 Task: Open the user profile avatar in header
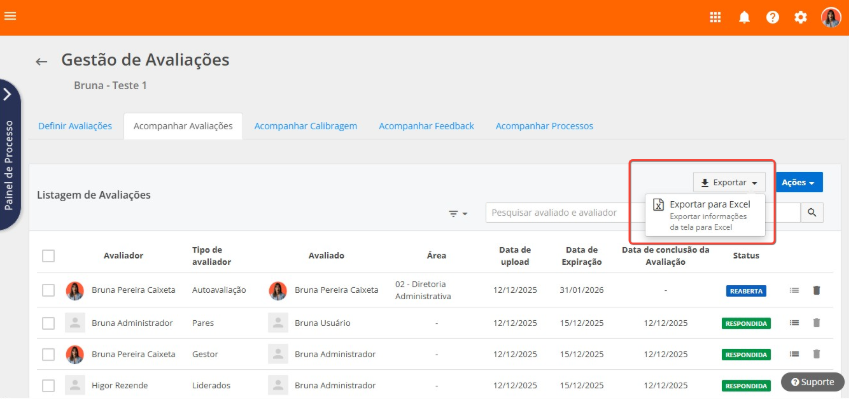click(831, 17)
